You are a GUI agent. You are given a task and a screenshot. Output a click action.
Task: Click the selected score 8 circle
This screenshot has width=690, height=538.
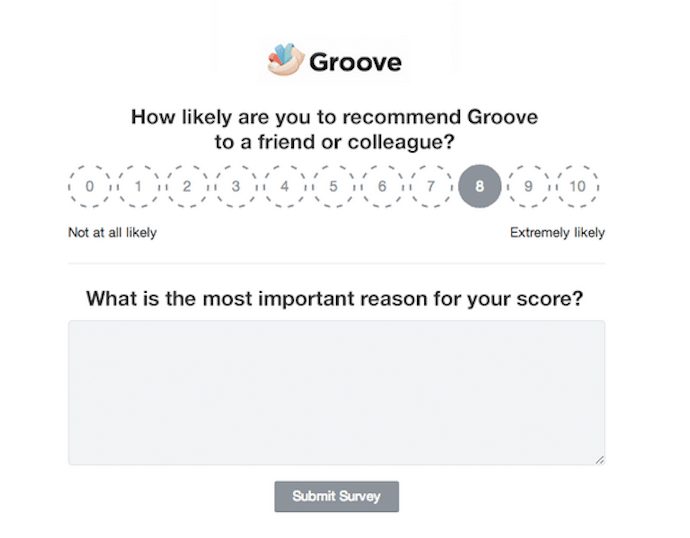click(x=480, y=187)
